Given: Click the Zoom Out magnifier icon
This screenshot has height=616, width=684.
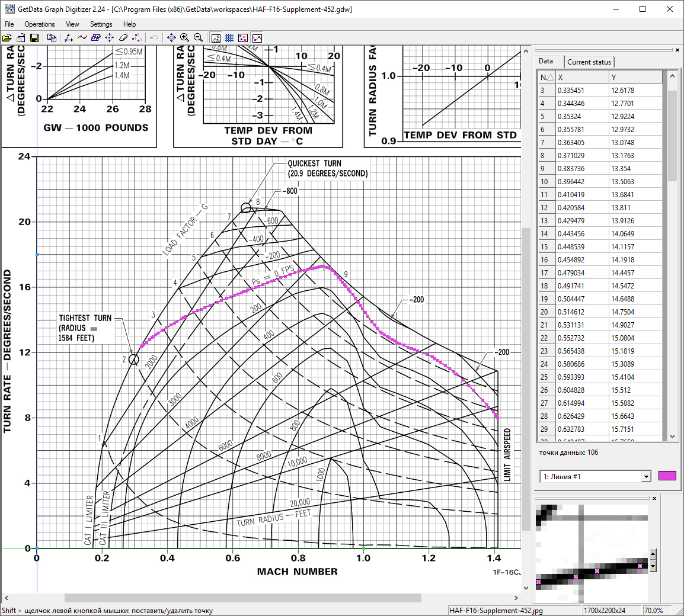Looking at the screenshot, I should coord(198,38).
